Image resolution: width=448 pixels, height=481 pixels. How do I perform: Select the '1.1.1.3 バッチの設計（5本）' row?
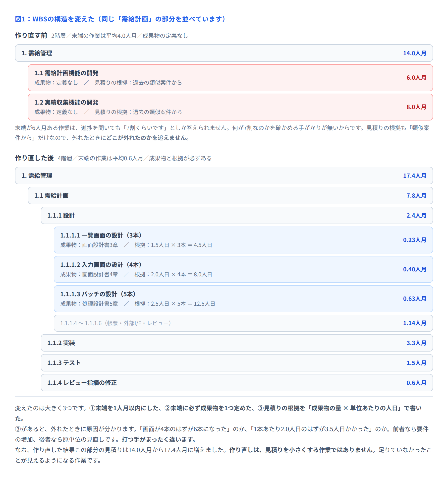coord(243,299)
